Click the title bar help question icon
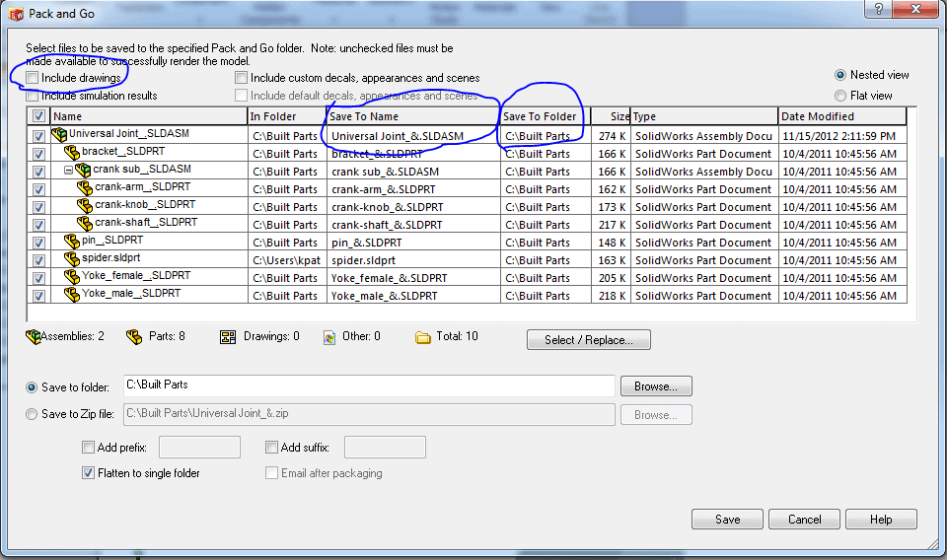This screenshot has width=947, height=560. [x=878, y=9]
